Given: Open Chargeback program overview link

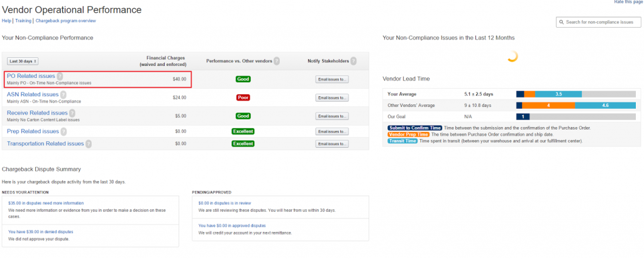Looking at the screenshot, I should [x=65, y=21].
